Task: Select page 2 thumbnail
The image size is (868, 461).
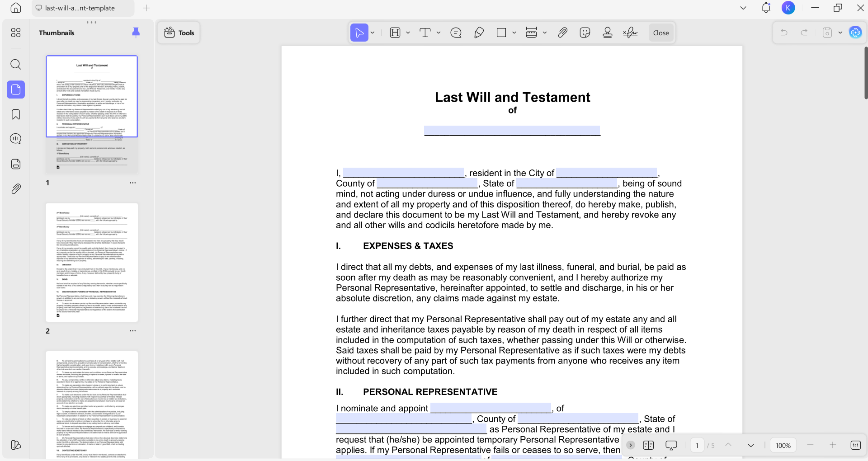Action: click(x=92, y=263)
